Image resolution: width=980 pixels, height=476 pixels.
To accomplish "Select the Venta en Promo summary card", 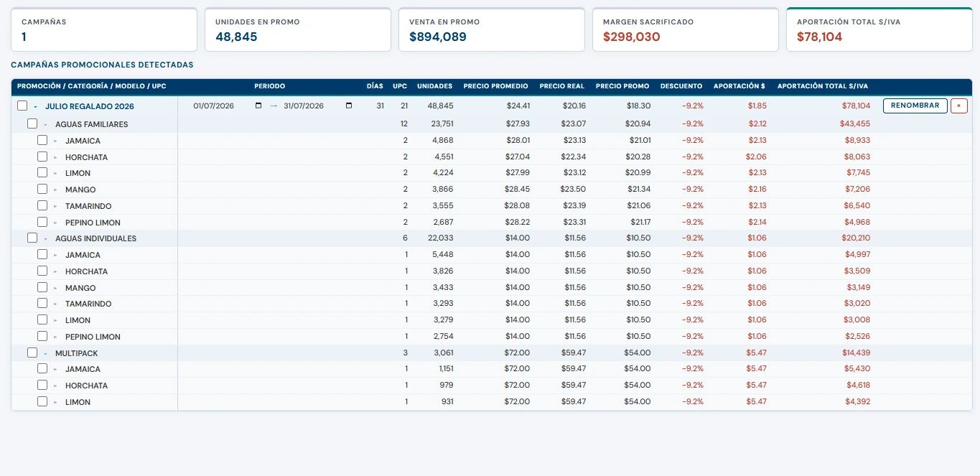I will coord(492,29).
